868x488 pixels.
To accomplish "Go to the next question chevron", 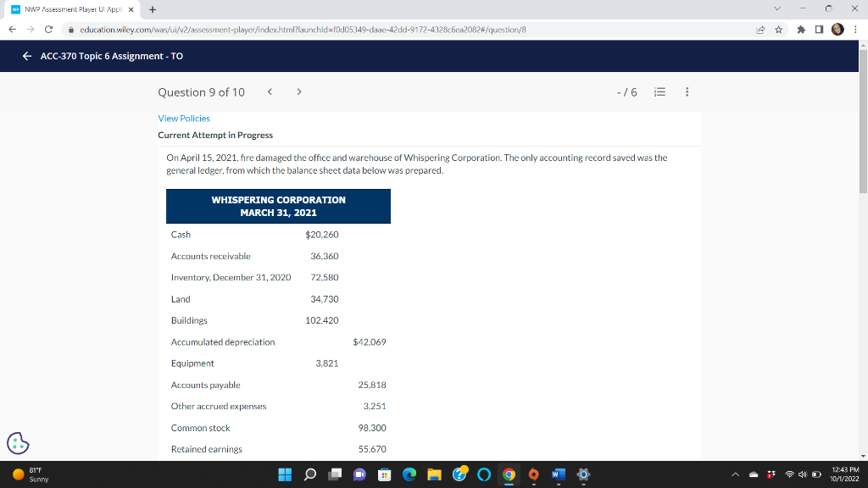I will pyautogui.click(x=299, y=91).
